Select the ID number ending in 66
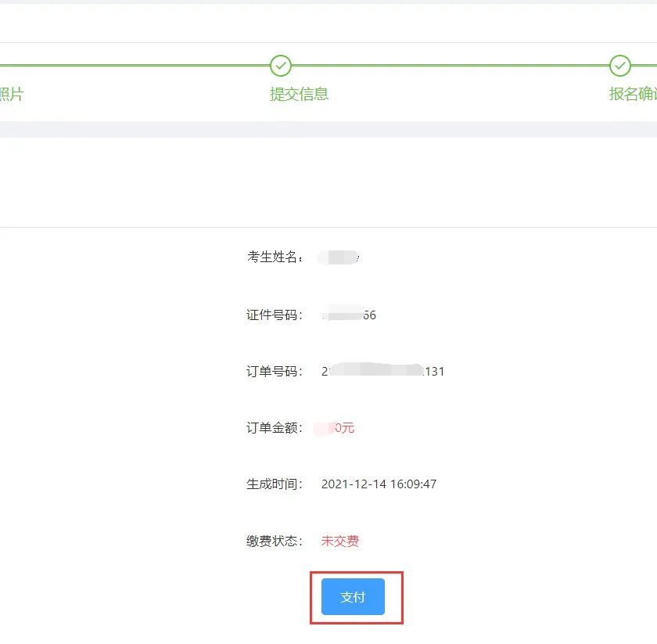This screenshot has width=657, height=644. [x=349, y=315]
